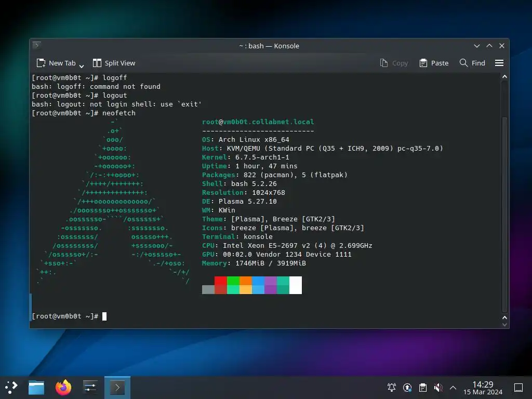Click the 'Terminal: konsole' line
The height and width of the screenshot is (399, 532).
(237, 236)
